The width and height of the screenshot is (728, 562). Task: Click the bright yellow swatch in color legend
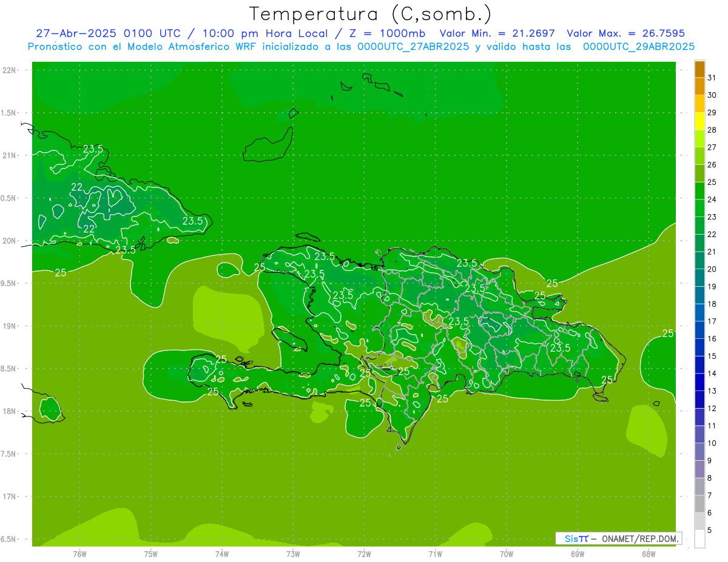pos(699,121)
